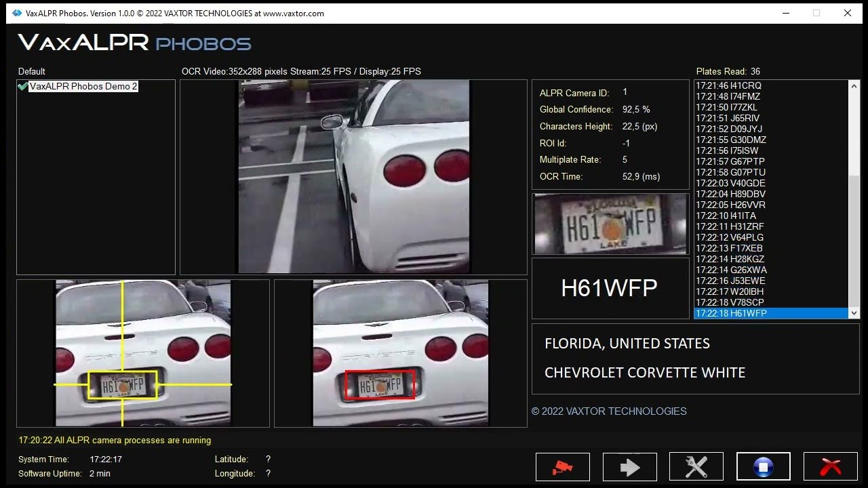Pick the H89DBV row in the plates list
The image size is (868, 488).
pyautogui.click(x=771, y=194)
